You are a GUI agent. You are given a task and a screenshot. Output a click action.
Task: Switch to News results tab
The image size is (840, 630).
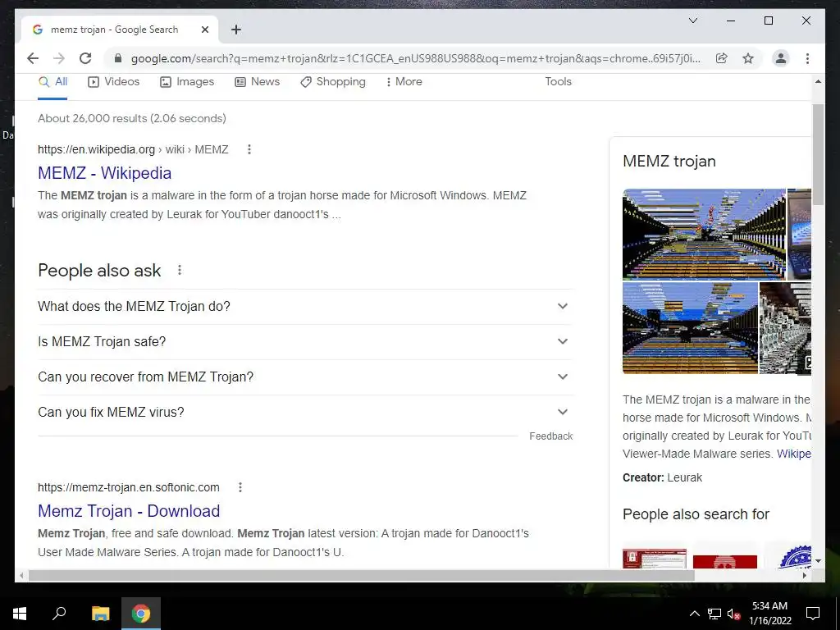(x=257, y=82)
